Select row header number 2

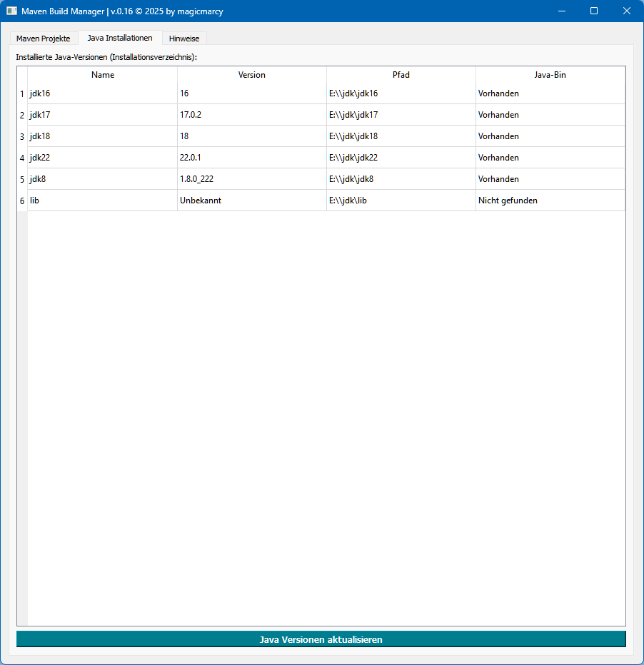[22, 115]
